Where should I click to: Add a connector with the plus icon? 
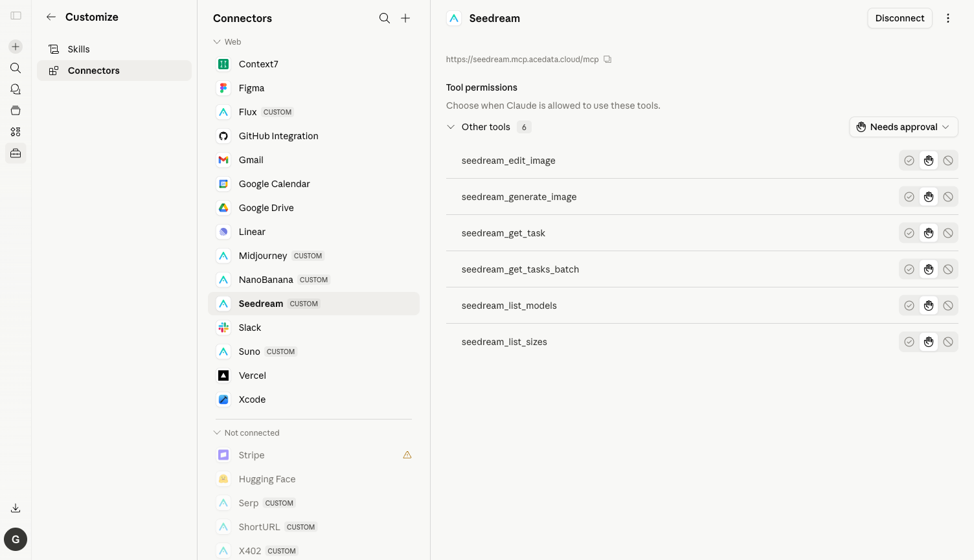[405, 18]
